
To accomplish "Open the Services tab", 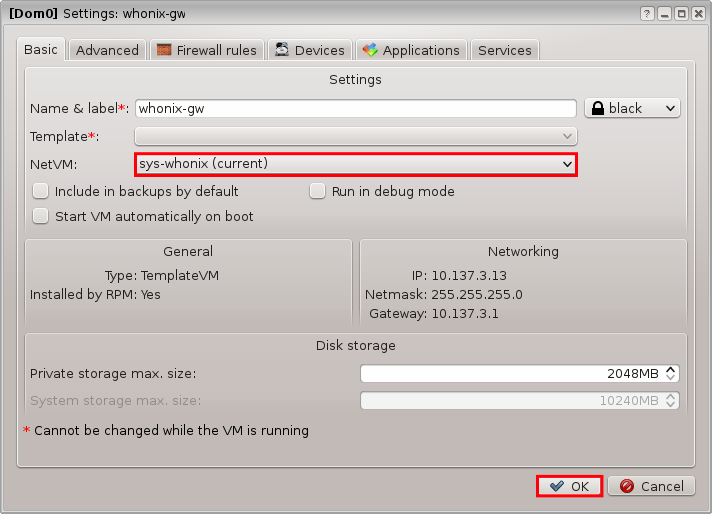I will (x=505, y=50).
